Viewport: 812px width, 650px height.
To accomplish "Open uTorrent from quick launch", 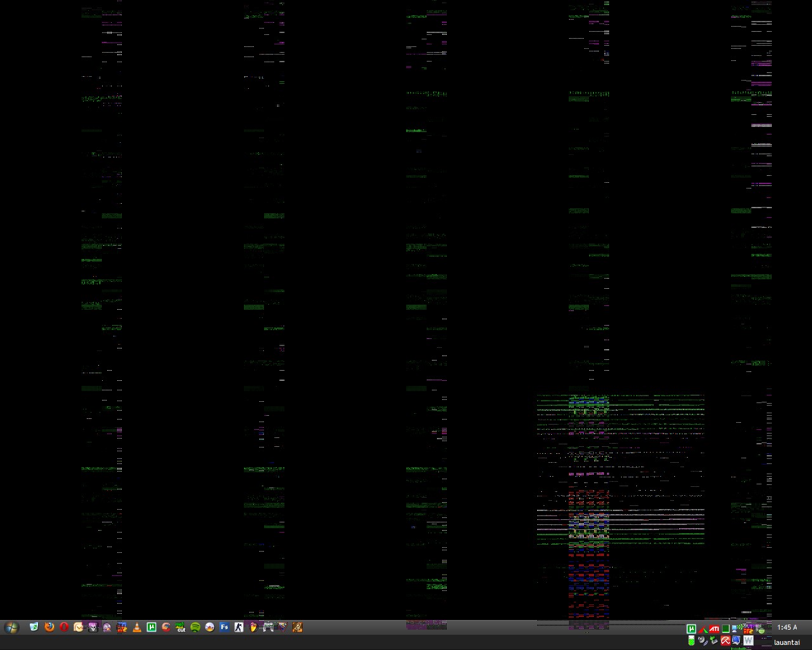I will 152,627.
